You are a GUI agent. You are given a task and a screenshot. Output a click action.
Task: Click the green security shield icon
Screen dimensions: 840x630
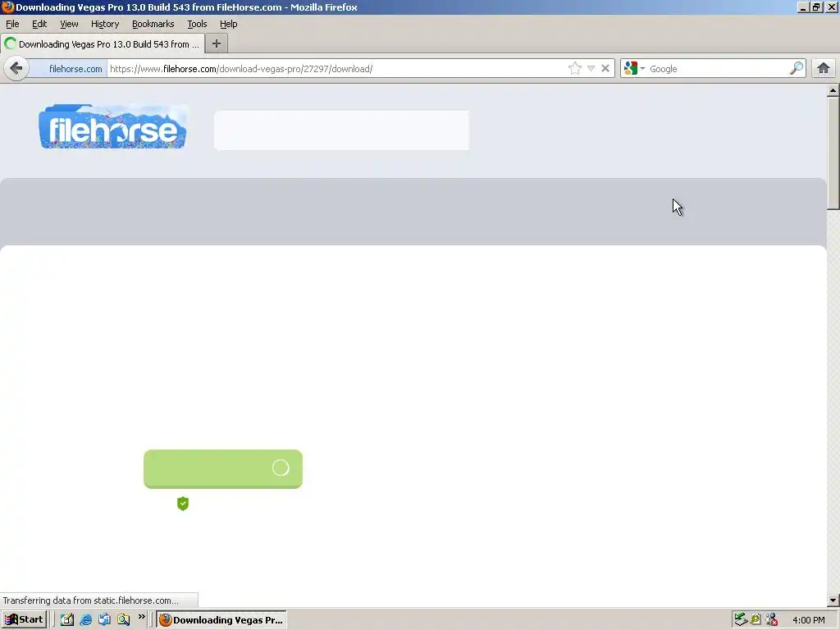tap(183, 504)
